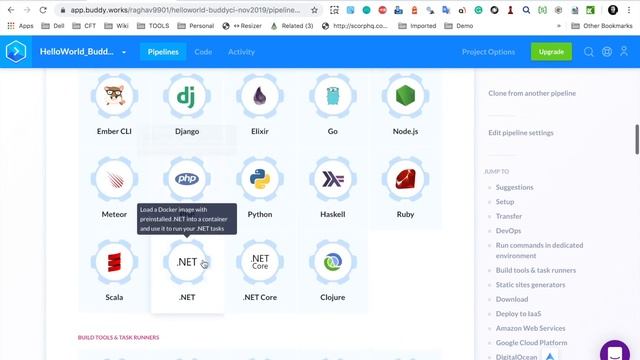Choose the Django action icon
This screenshot has height=360, width=640.
pos(187,96)
